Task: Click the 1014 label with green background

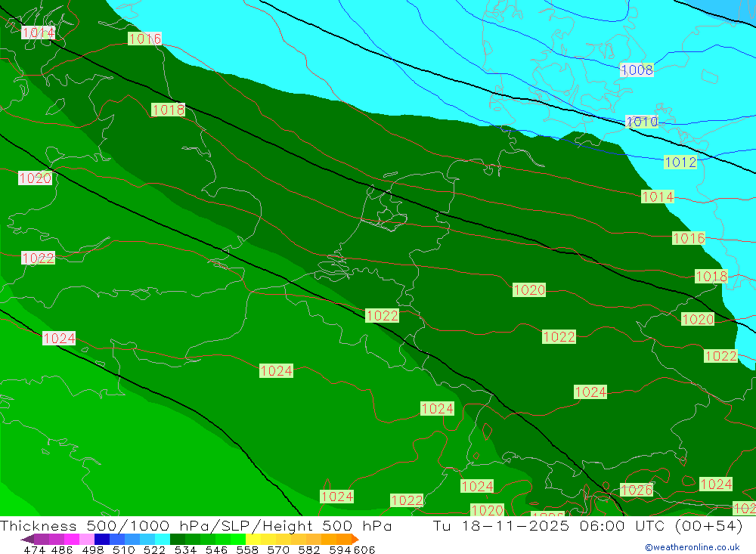Action: 657,197
